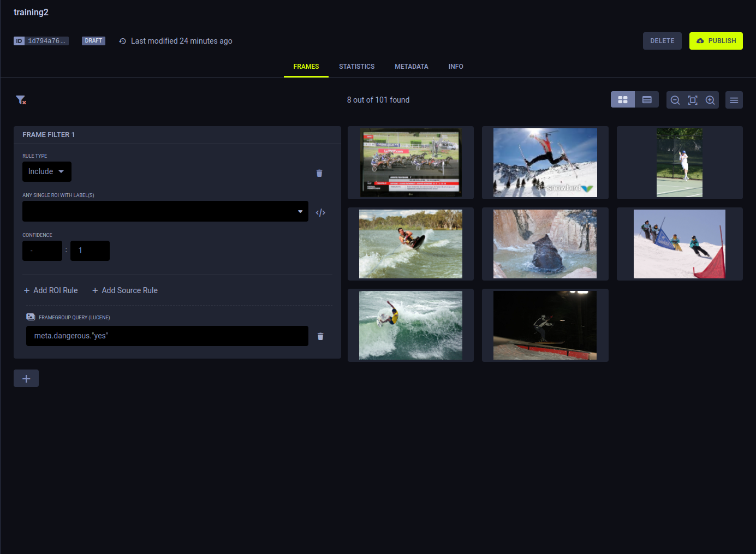The image size is (756, 554).
Task: Open the code editor for ROI labels
Action: click(x=320, y=212)
